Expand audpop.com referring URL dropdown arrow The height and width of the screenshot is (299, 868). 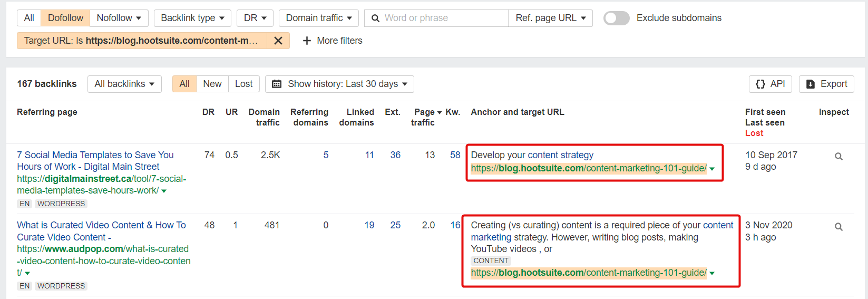pyautogui.click(x=27, y=273)
